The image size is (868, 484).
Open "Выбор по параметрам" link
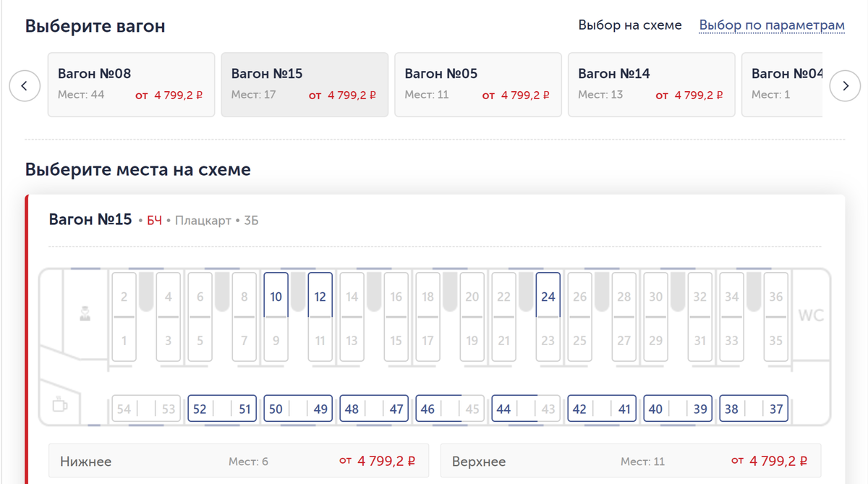(771, 25)
